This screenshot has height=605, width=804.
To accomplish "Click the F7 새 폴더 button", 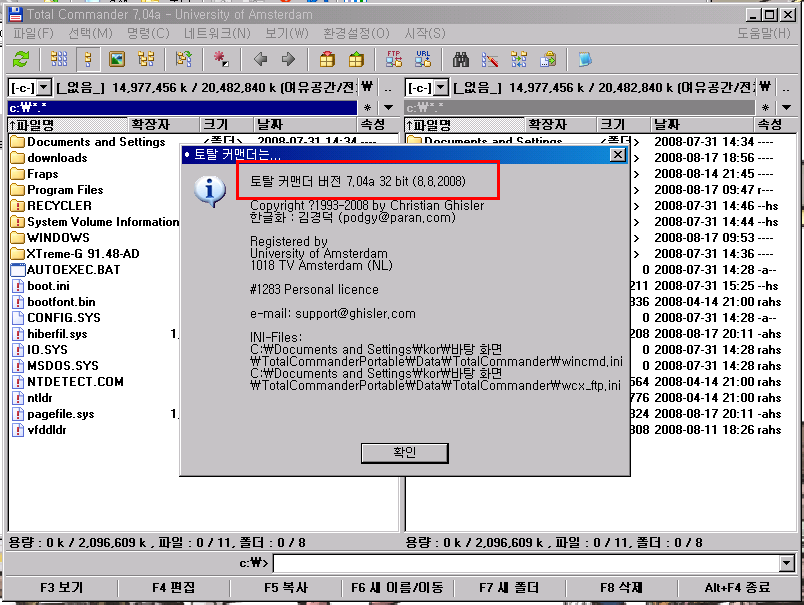I will coord(509,588).
